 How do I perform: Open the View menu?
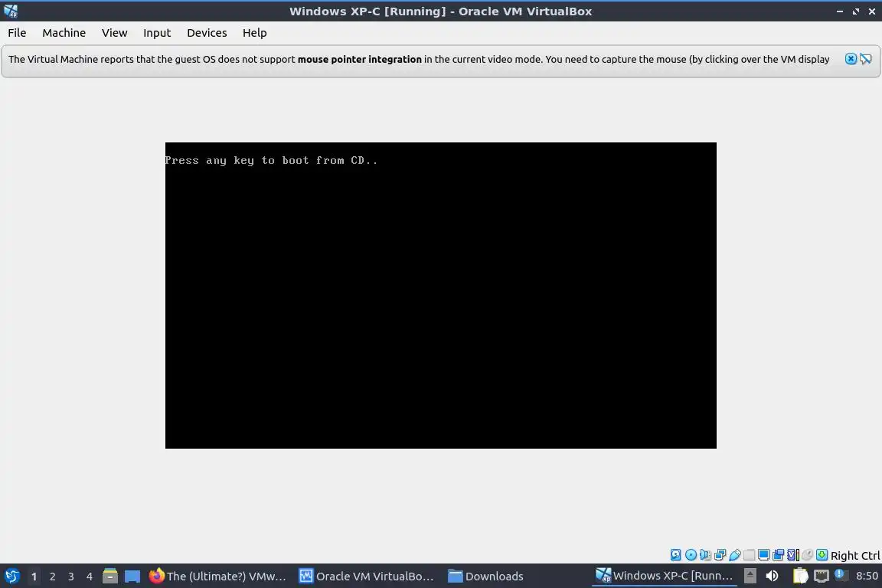(x=114, y=33)
